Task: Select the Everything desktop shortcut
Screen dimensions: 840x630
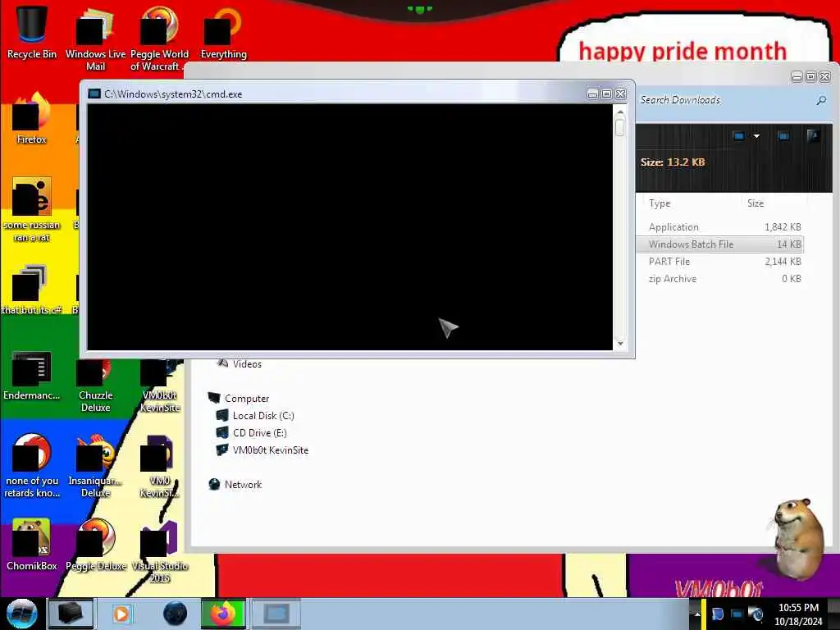Action: click(223, 32)
